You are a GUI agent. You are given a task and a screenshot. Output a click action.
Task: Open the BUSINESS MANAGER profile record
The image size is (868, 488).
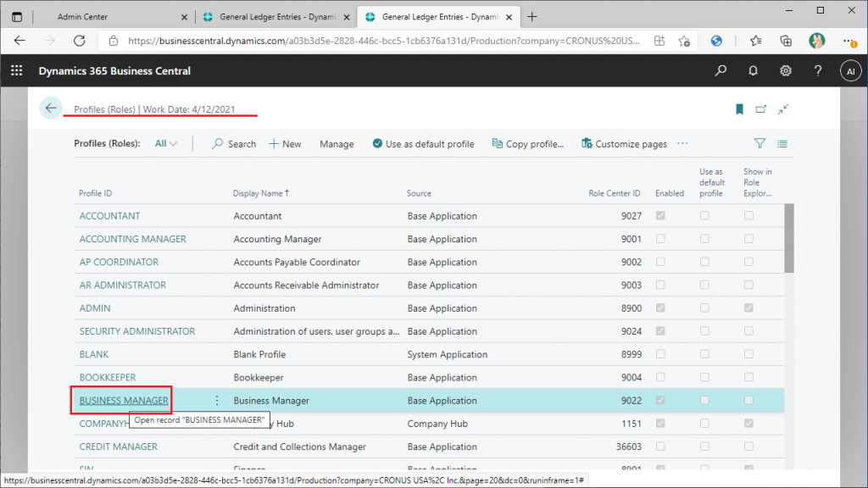(x=124, y=400)
